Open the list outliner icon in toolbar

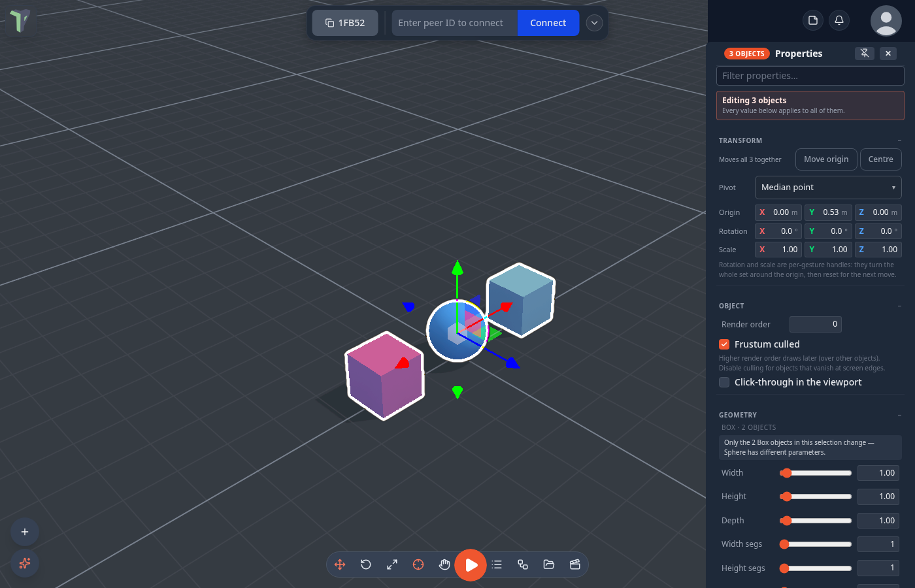[x=497, y=564]
